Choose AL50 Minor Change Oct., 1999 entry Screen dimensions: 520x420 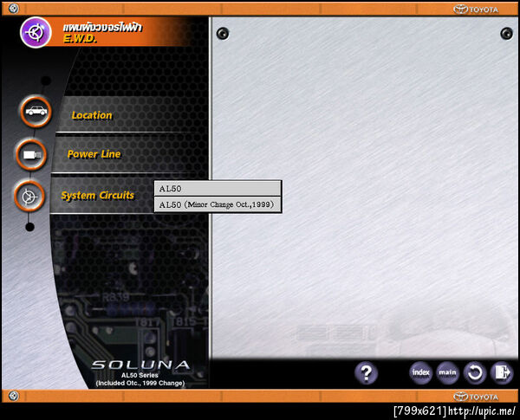coord(218,204)
